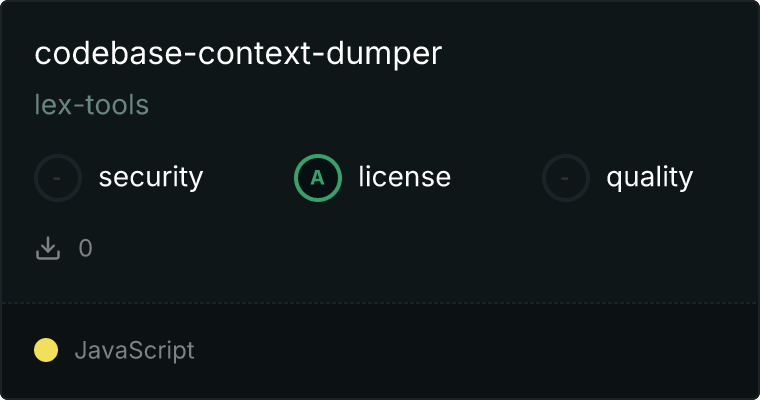Open the codebase-context-dumper title
760x400 pixels.
(x=238, y=53)
